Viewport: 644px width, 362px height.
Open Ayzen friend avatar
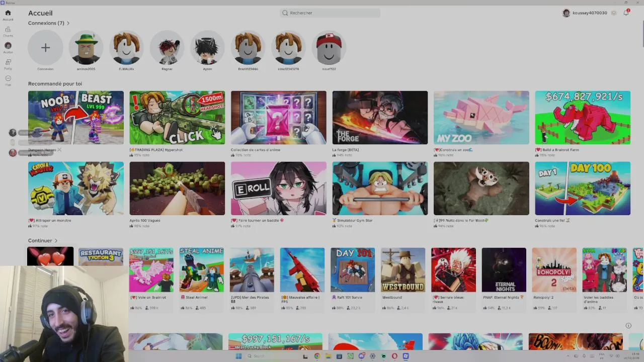207,48
